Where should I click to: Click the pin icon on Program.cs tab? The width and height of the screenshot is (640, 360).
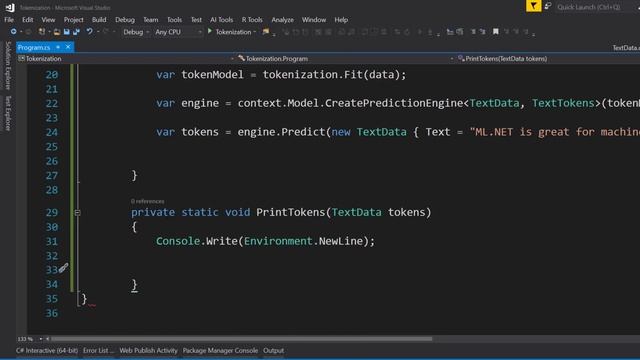pos(58,47)
